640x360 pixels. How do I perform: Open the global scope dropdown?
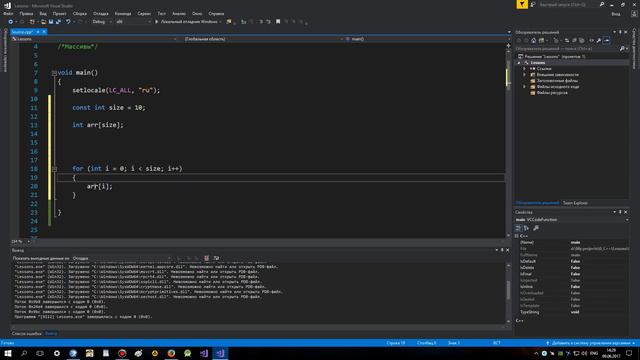(x=263, y=39)
